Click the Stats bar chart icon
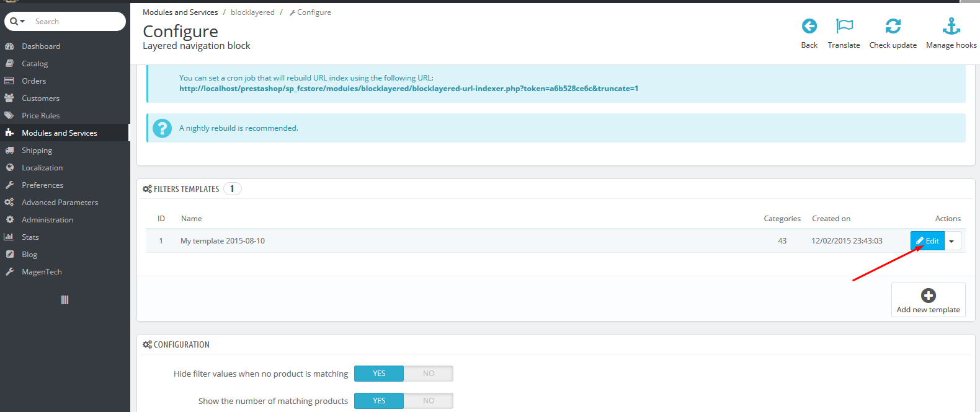The image size is (980, 412). click(9, 237)
